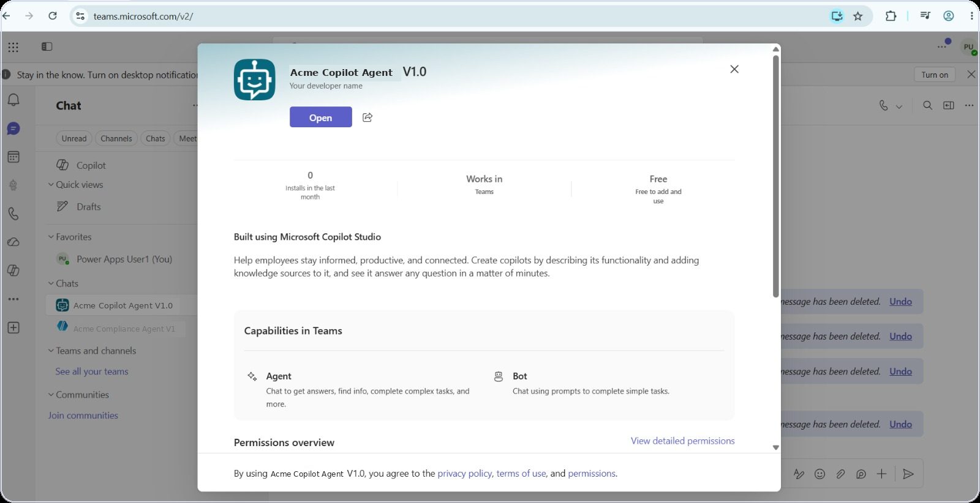Open compose actions plus icon
This screenshot has width=980, height=503.
point(881,474)
